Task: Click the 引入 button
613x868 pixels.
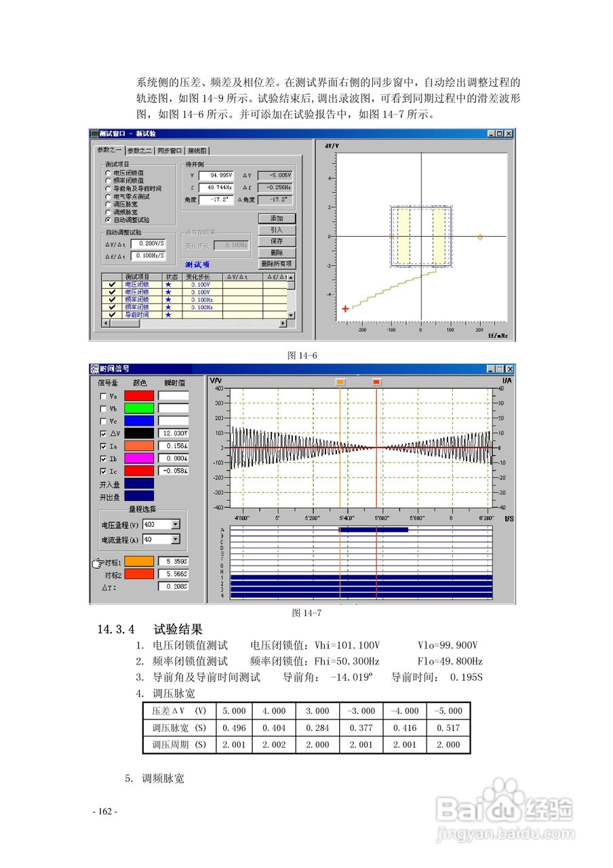Action: click(277, 230)
